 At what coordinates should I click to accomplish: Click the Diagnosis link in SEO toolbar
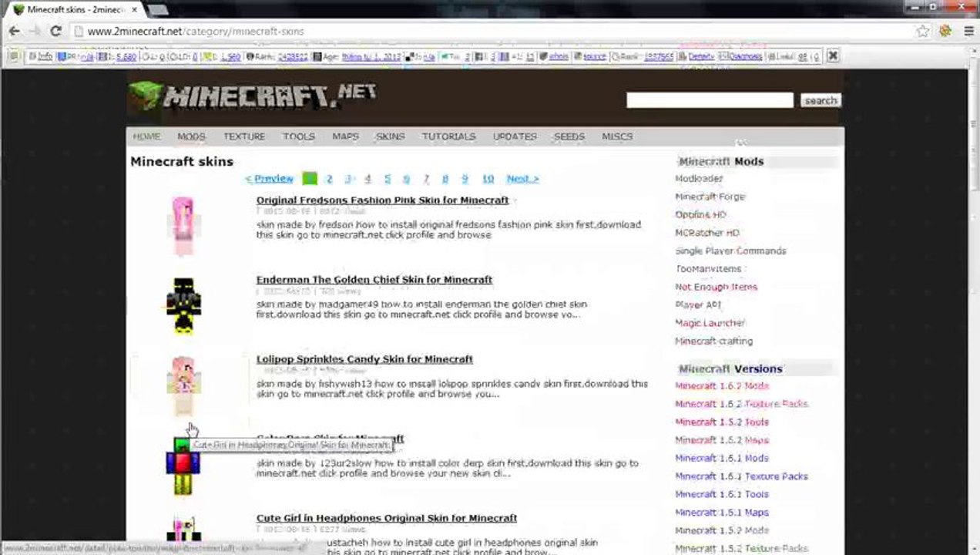click(745, 56)
